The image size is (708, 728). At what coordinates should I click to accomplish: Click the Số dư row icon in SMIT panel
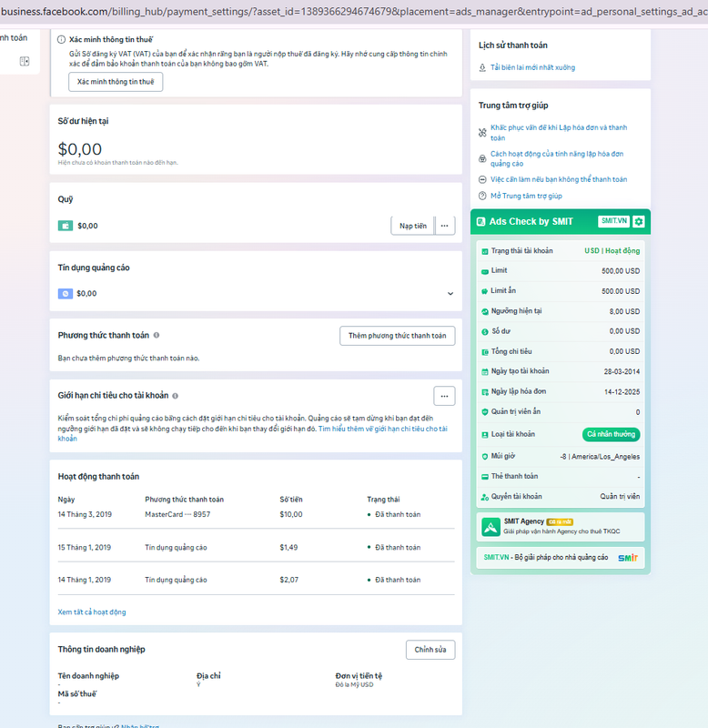click(x=485, y=331)
